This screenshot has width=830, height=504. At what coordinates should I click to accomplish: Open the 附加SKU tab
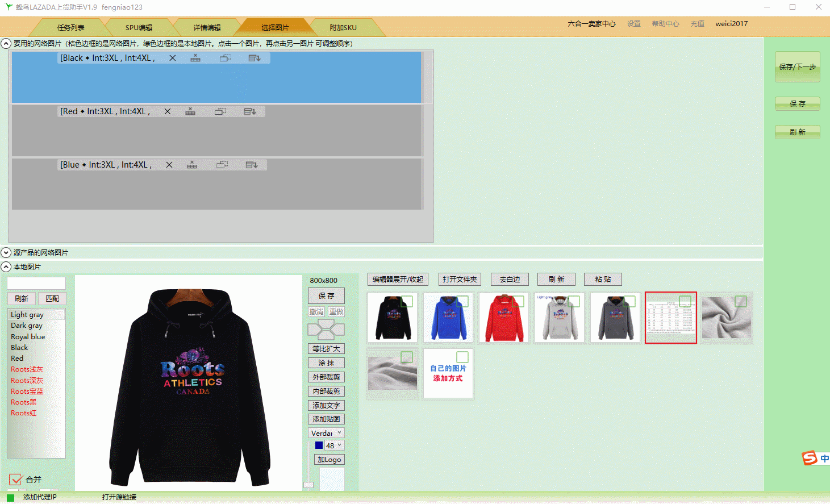[343, 27]
